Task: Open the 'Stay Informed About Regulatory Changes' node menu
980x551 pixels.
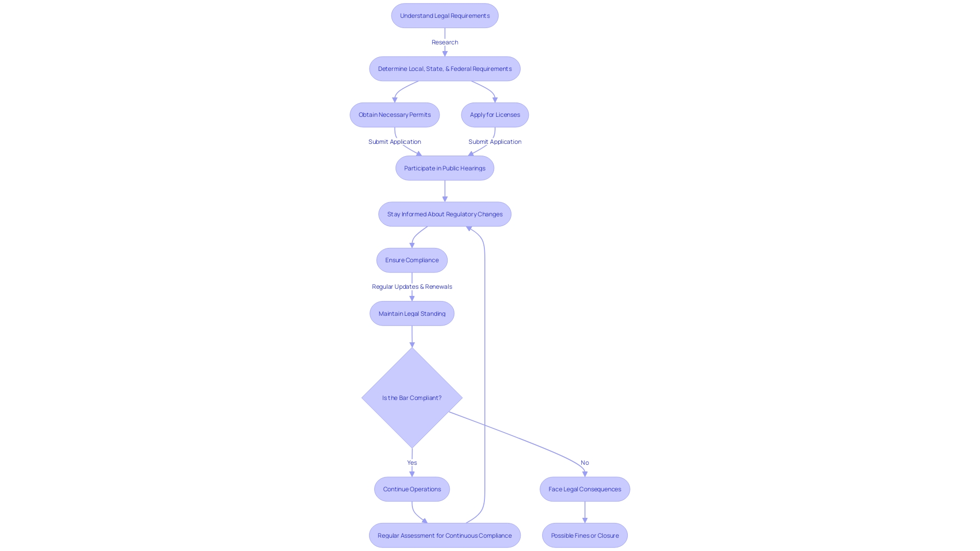Action: click(444, 214)
